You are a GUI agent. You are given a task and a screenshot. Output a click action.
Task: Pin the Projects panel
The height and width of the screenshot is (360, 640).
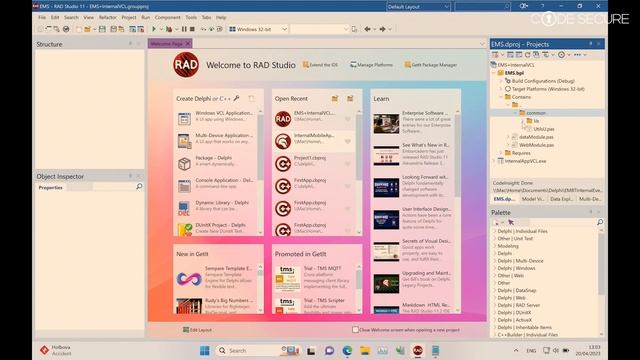[591, 44]
